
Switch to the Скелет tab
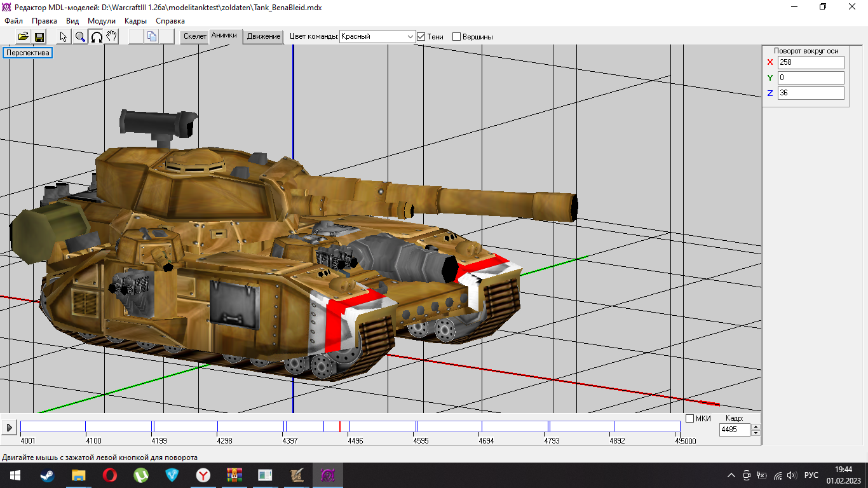(x=195, y=36)
